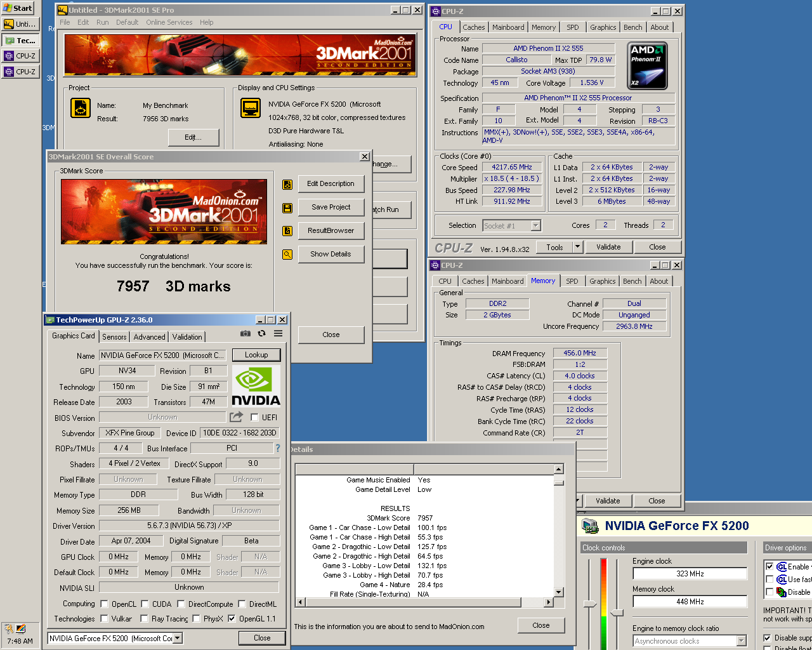Click the Start button on the taskbar
Screen dimensions: 812x650
18,8
